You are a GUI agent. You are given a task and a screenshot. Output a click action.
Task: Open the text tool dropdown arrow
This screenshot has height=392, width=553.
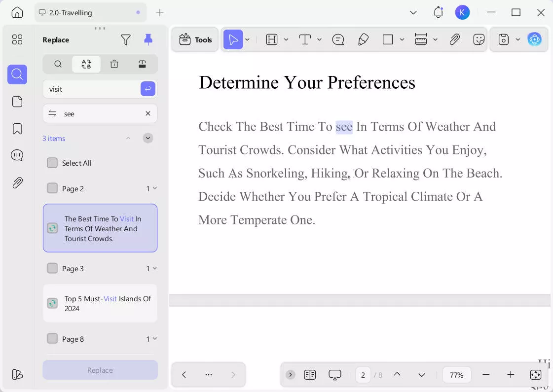[x=320, y=40]
